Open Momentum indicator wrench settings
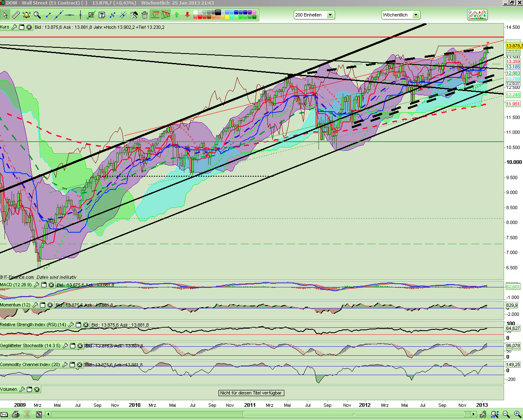The width and height of the screenshot is (523, 420). coord(35,305)
